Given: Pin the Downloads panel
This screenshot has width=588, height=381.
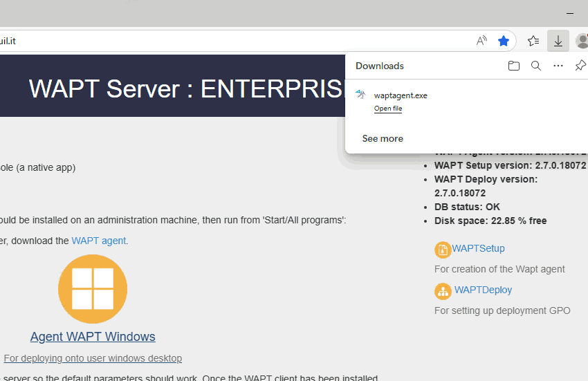Looking at the screenshot, I should tap(580, 66).
